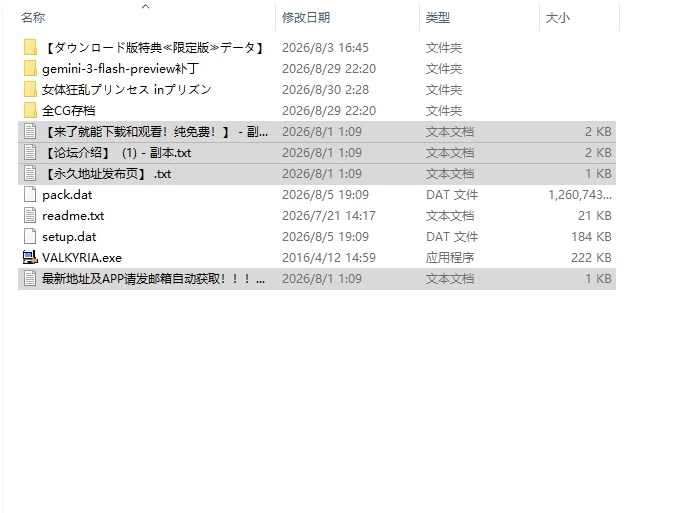Click blank file icon of setup.dat

pyautogui.click(x=30, y=236)
